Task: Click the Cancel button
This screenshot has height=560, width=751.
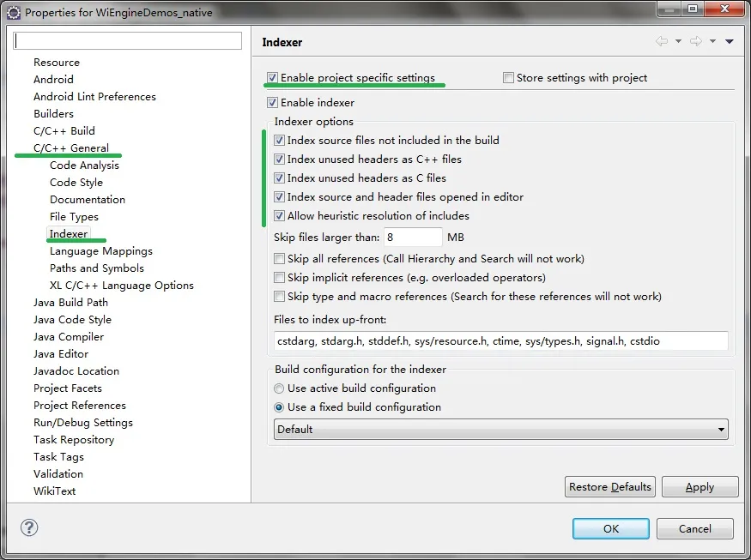Action: click(x=695, y=528)
